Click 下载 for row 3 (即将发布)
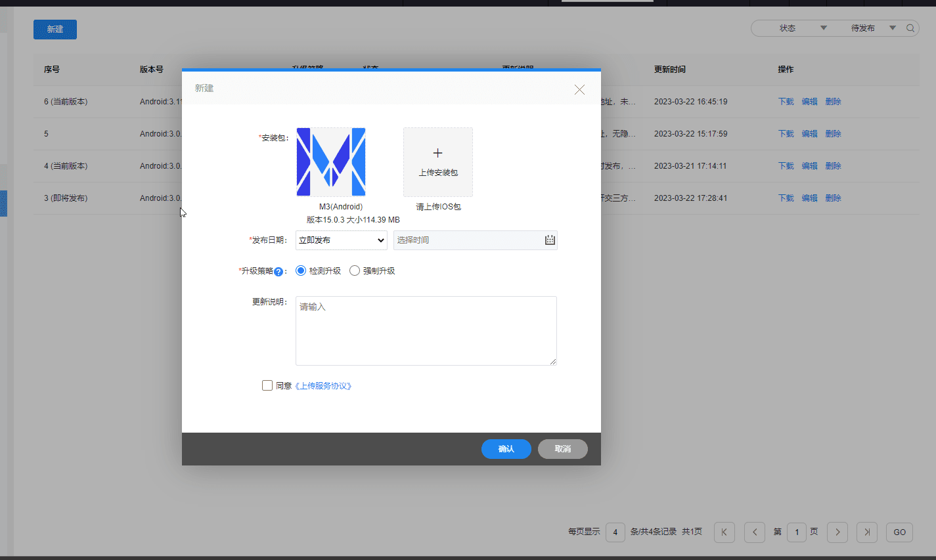Screen dimensions: 936x560 pos(786,198)
